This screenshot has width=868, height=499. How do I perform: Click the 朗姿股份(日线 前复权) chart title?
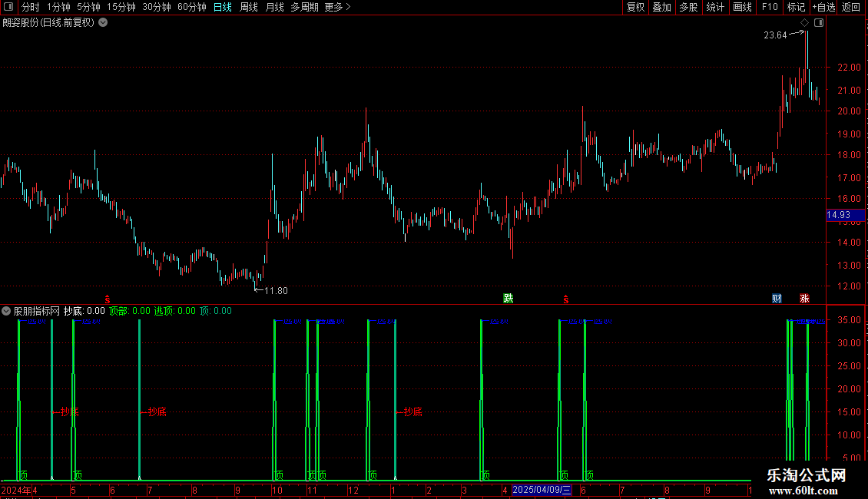coord(48,23)
